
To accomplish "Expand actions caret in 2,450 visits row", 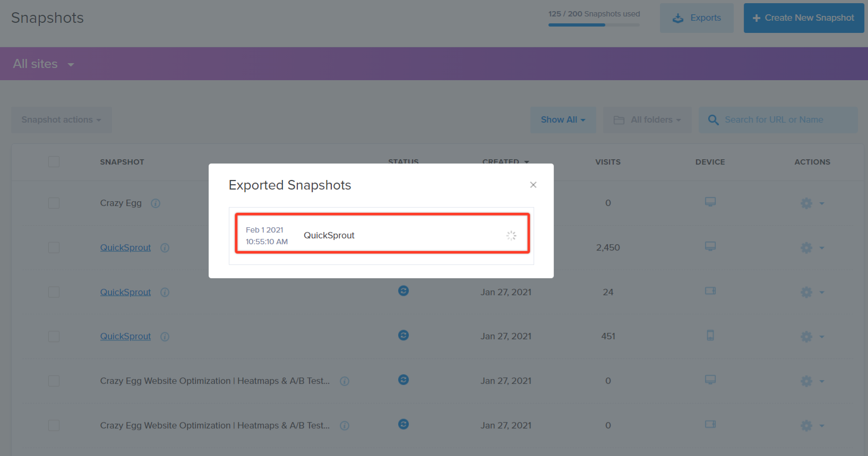I will 822,248.
